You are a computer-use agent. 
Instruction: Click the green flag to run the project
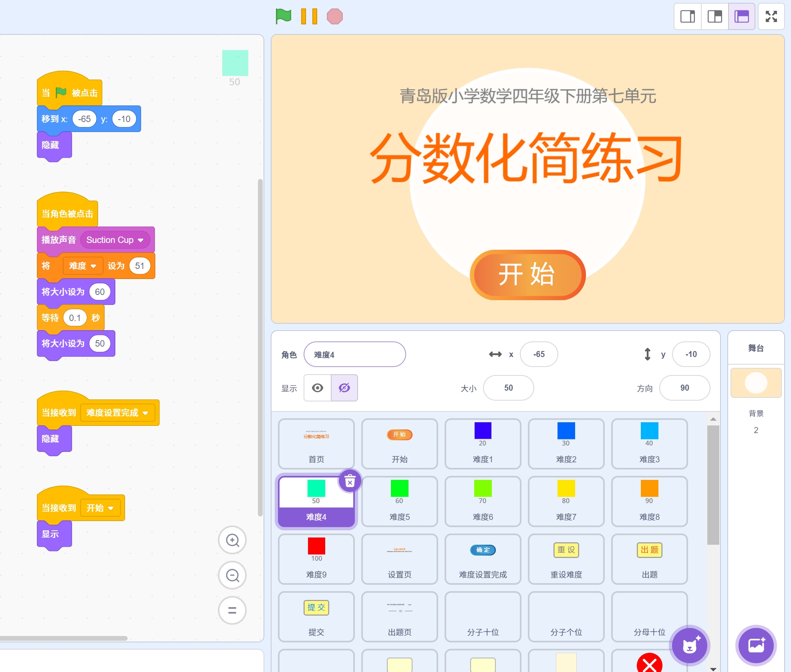pyautogui.click(x=284, y=16)
